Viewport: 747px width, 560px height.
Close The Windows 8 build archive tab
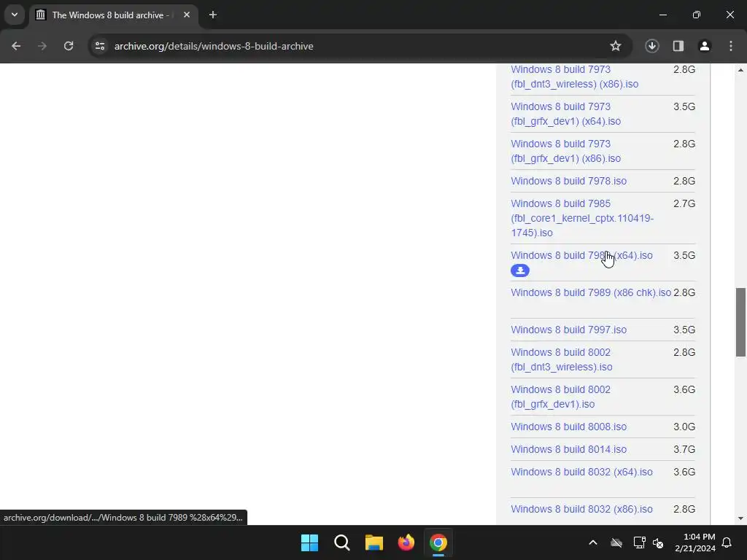tap(187, 15)
